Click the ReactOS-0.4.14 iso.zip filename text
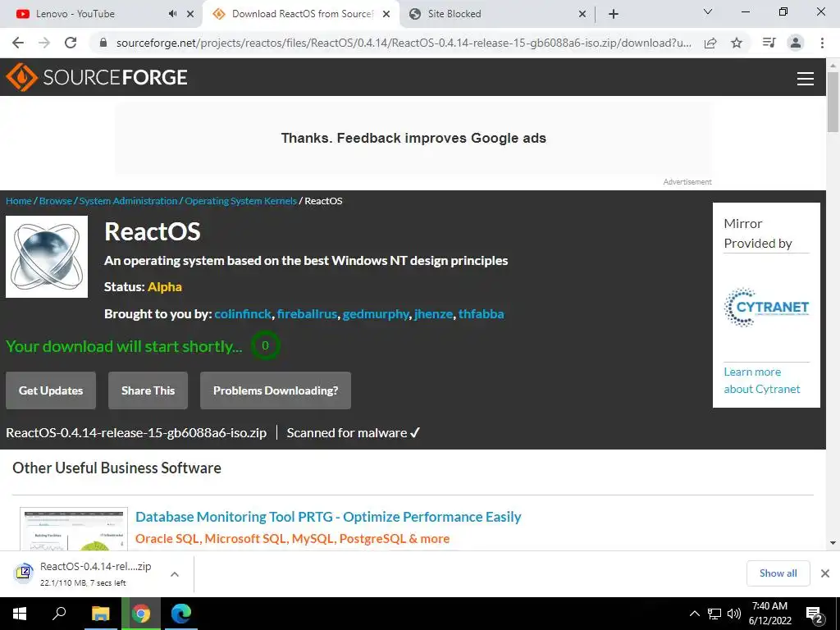 136,433
